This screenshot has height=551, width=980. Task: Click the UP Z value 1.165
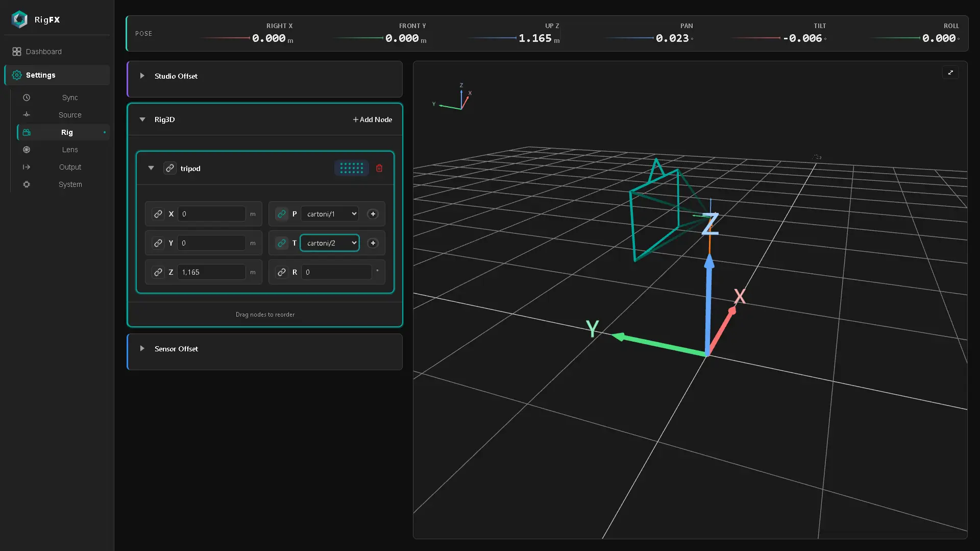[535, 38]
